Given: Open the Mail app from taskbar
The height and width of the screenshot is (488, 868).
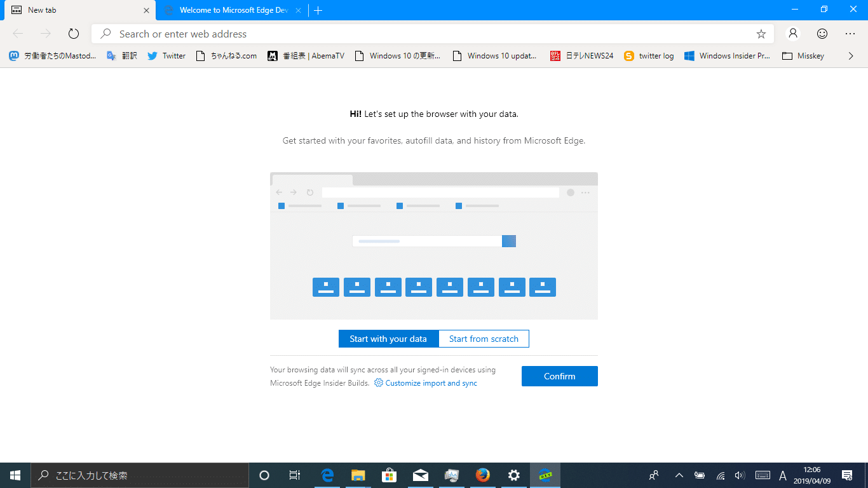Looking at the screenshot, I should coord(420,475).
